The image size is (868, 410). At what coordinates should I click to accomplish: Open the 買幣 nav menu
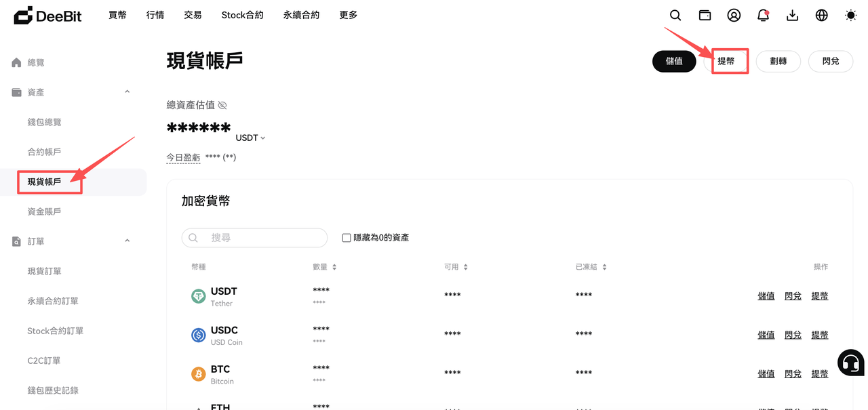point(117,15)
